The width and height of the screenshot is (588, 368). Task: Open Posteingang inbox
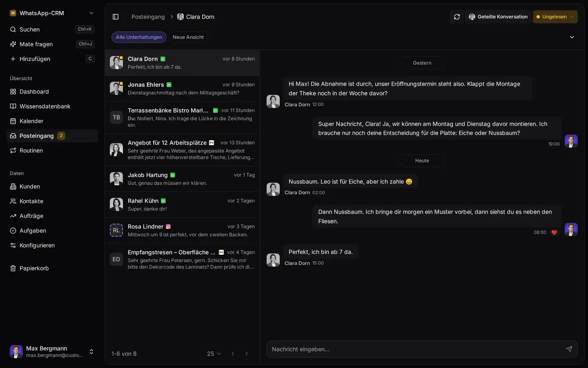click(x=52, y=136)
